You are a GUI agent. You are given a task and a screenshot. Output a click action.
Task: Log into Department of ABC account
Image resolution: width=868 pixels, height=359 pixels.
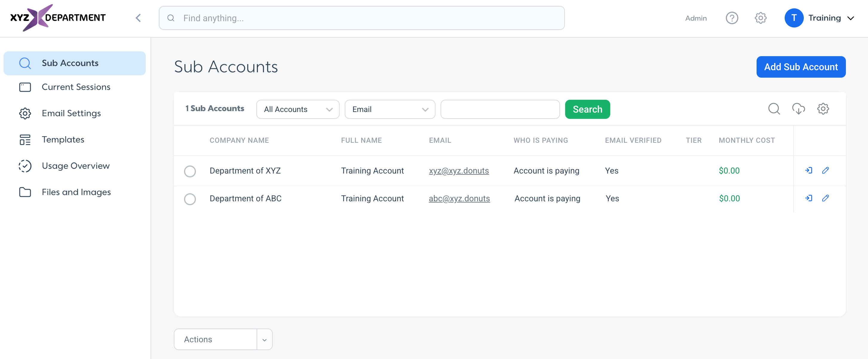(x=808, y=198)
